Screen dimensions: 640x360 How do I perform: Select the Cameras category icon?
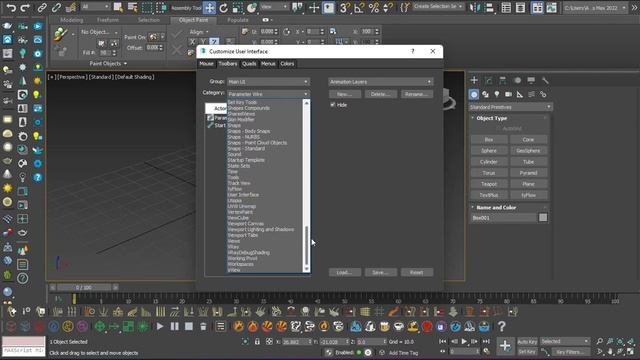(508, 94)
